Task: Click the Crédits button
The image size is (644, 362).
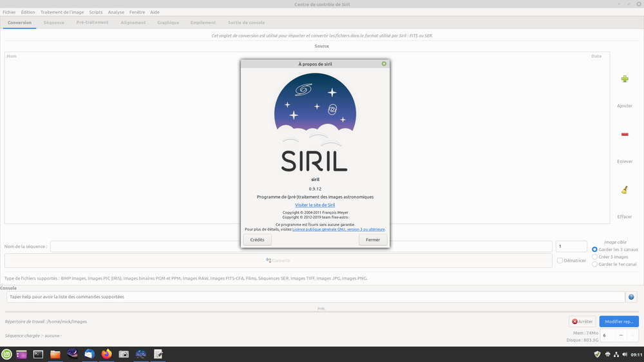Action: 257,240
